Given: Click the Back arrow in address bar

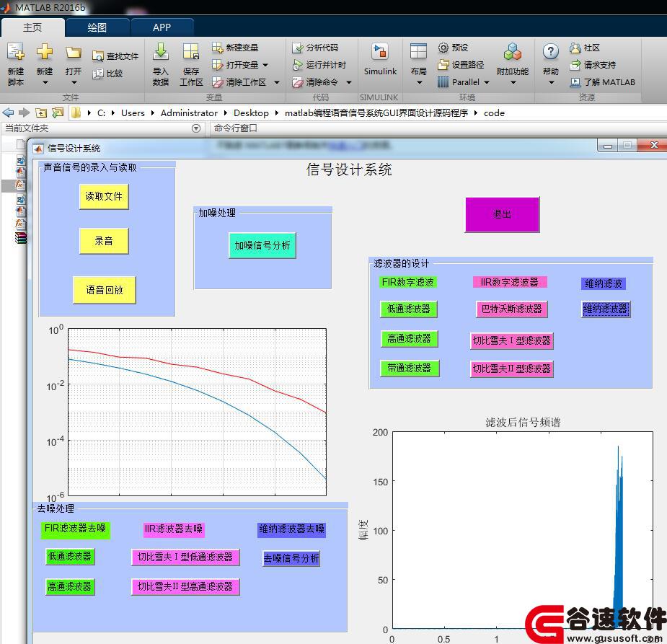Looking at the screenshot, I should tap(8, 113).
